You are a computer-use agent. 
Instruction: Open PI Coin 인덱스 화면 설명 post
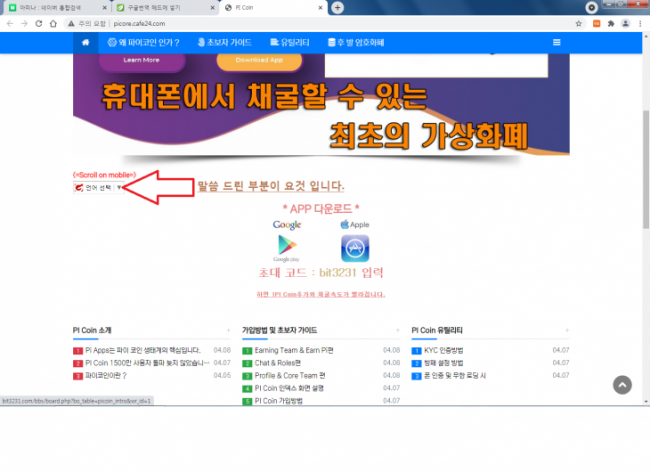click(289, 388)
